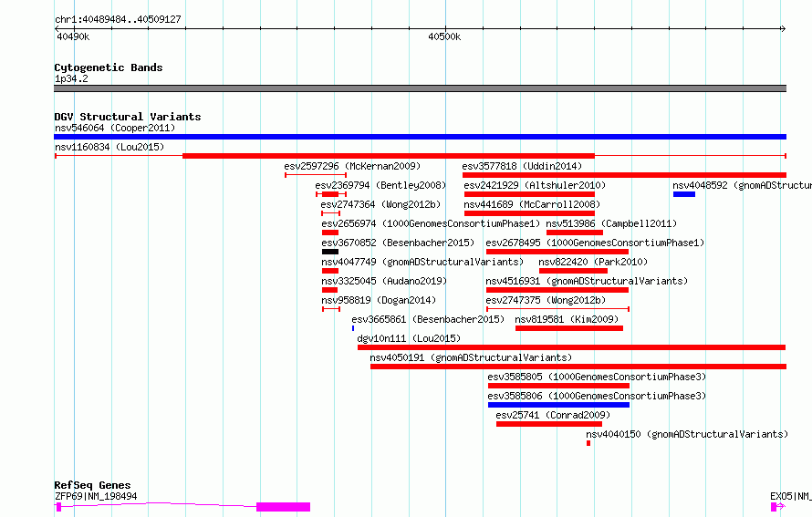
Task: Click the black esv3670852 variant bar
Action: click(330, 252)
